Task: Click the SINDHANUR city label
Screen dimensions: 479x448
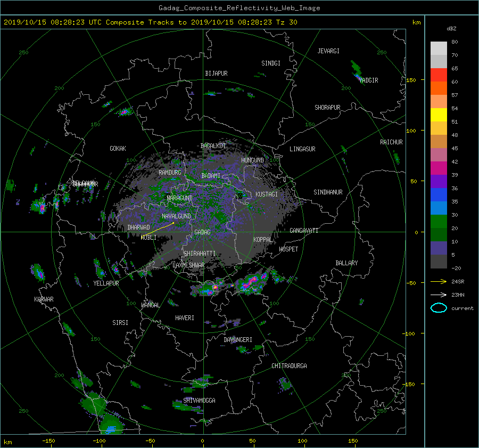Action: click(328, 192)
